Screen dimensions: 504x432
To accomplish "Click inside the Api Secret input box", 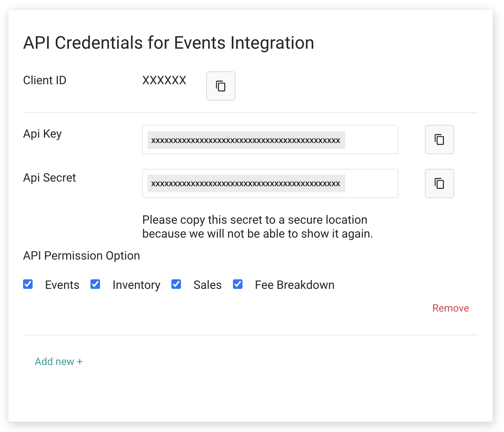I will (x=270, y=183).
